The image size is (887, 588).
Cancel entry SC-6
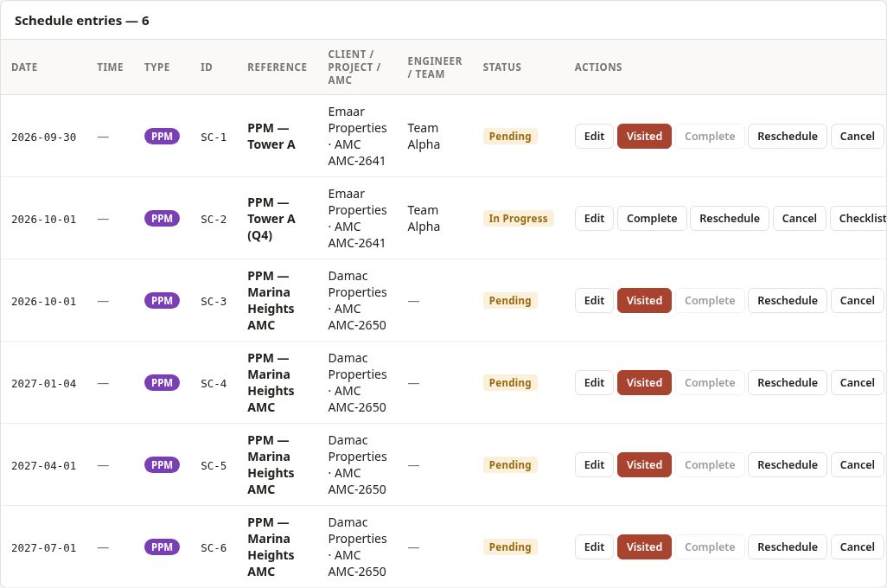(857, 546)
